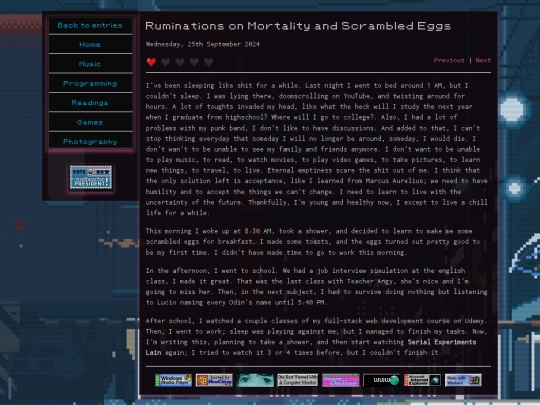Click the Hosted by Neocities badge
The width and height of the screenshot is (540, 405).
tap(214, 380)
